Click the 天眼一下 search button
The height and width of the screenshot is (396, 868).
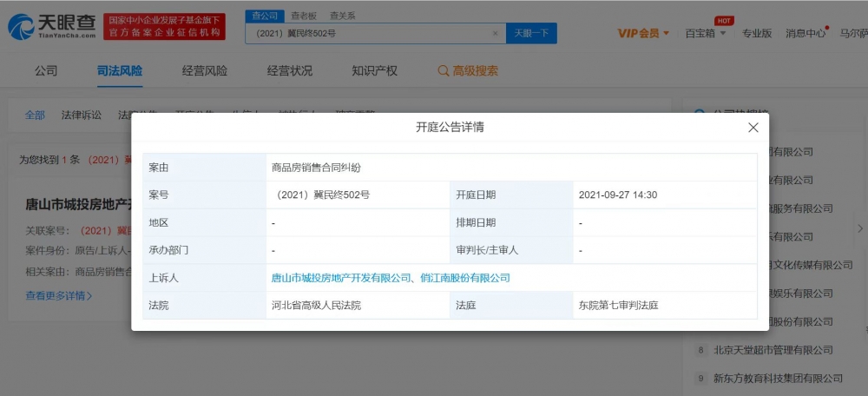coord(531,33)
